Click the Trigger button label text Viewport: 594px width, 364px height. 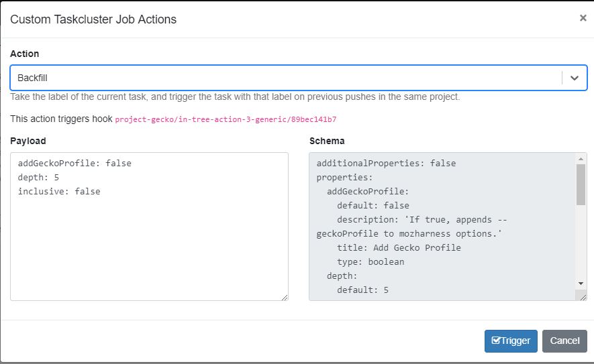click(515, 341)
